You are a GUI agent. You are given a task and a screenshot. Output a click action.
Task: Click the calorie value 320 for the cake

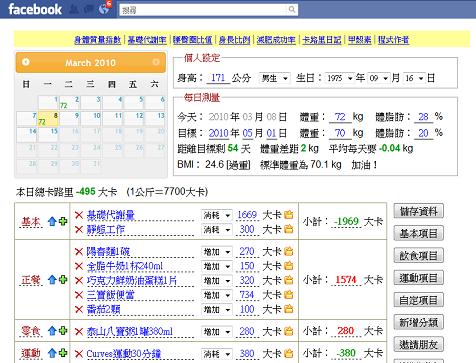(x=247, y=281)
